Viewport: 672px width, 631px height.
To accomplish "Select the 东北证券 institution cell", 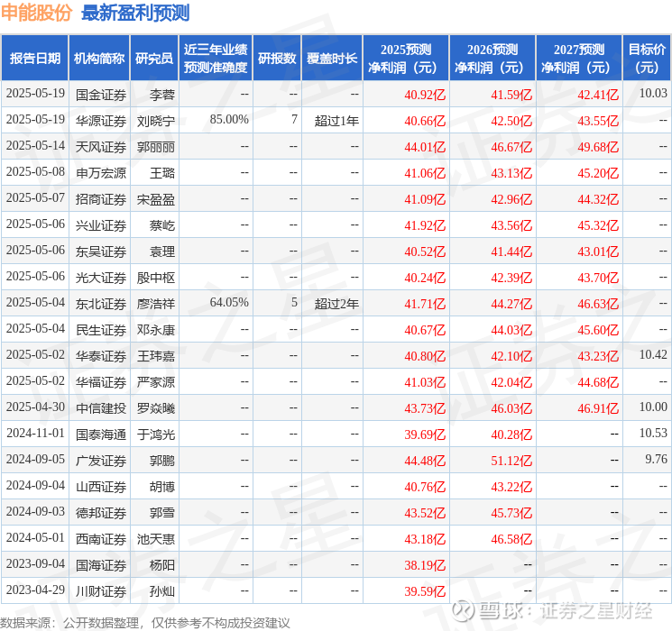I will [x=101, y=304].
